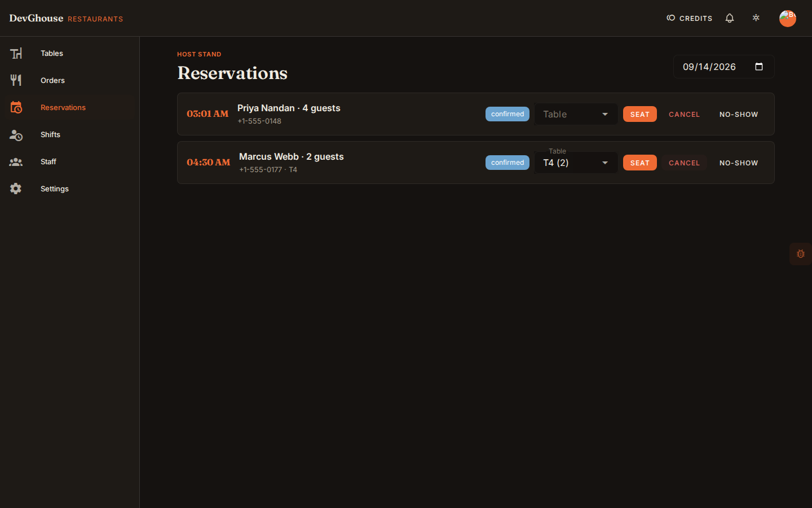The width and height of the screenshot is (812, 508).
Task: Open the Staff menu item
Action: pyautogui.click(x=69, y=161)
